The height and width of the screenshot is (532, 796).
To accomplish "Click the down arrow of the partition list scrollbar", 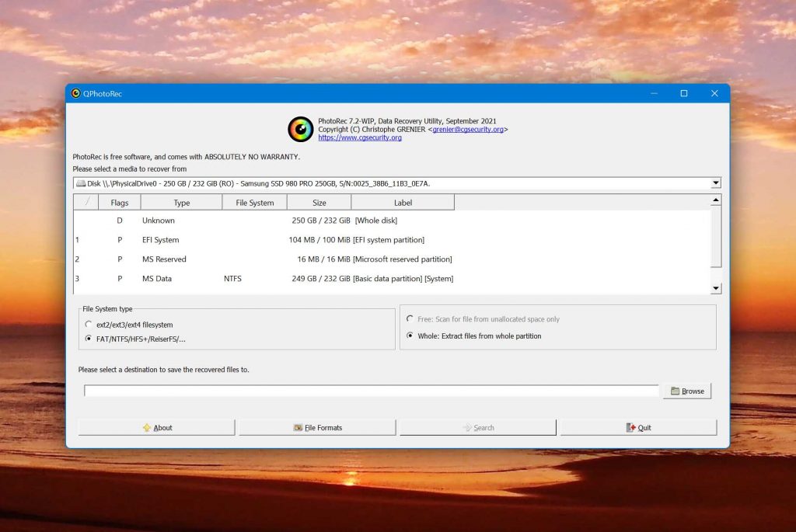I will [716, 288].
